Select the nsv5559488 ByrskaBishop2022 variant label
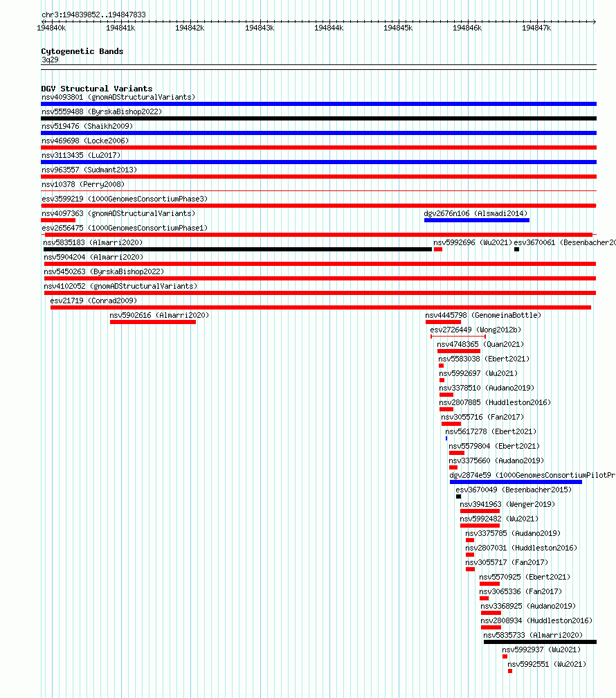 (102, 111)
